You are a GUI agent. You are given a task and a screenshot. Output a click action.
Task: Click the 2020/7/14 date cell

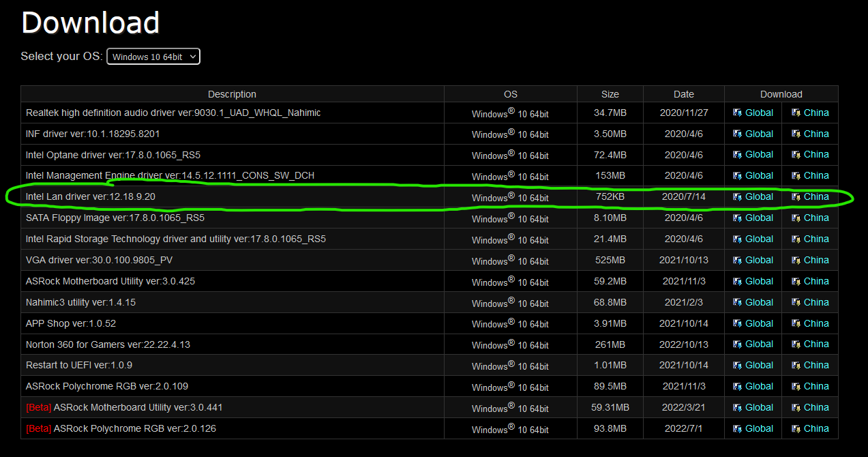click(x=684, y=196)
